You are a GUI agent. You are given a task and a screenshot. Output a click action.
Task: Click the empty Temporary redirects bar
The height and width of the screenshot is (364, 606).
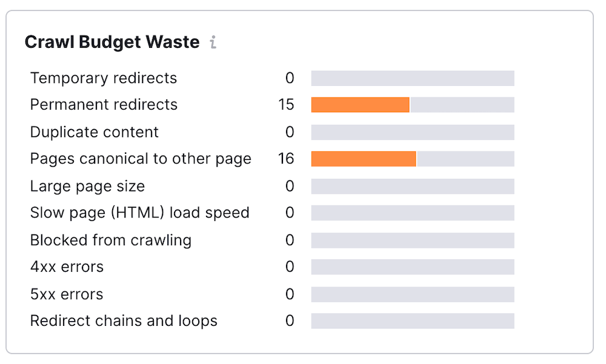point(413,78)
